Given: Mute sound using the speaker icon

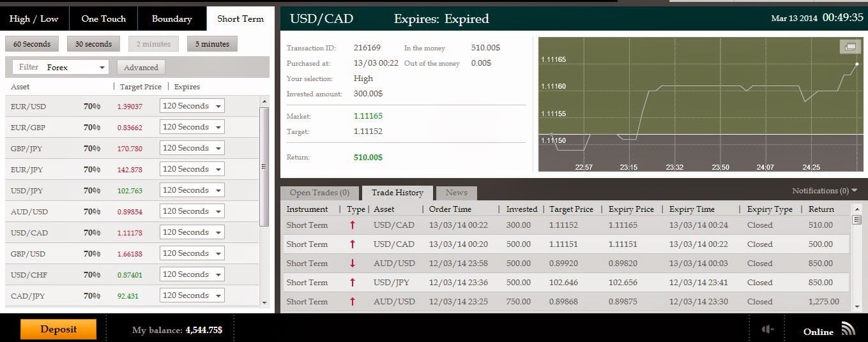Looking at the screenshot, I should pos(768,329).
